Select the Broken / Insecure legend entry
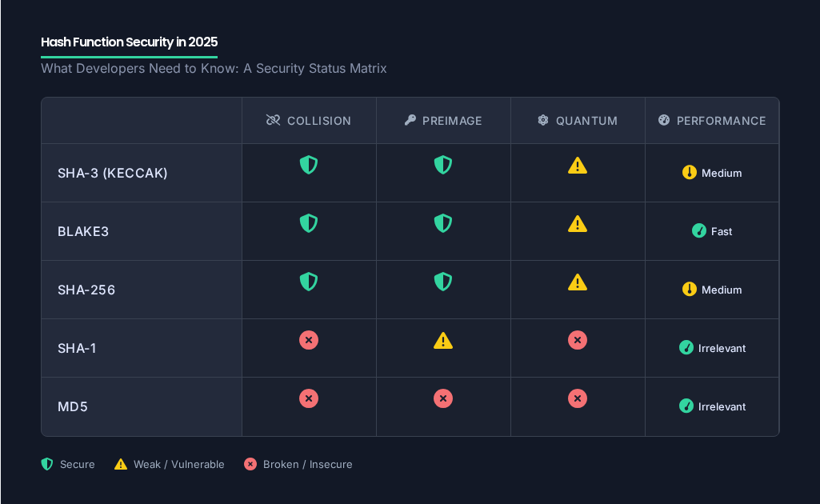 click(x=298, y=464)
